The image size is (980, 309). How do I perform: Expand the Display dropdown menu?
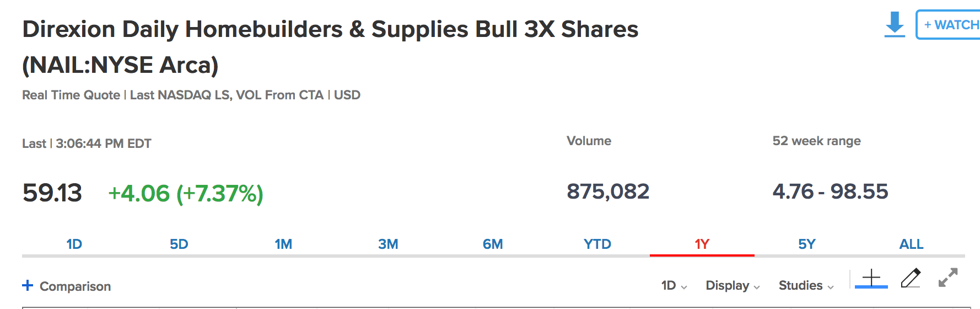tap(733, 285)
